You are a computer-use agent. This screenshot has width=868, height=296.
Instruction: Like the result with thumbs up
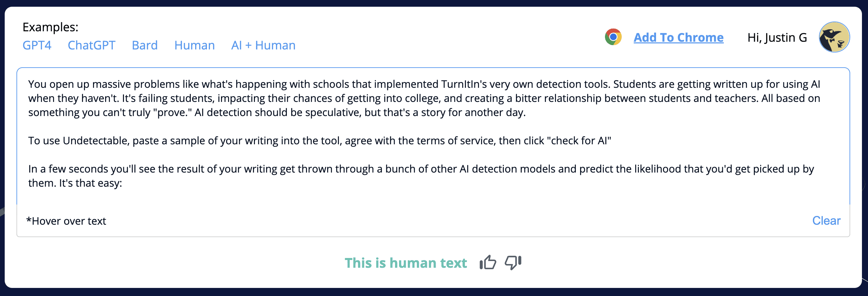pyautogui.click(x=487, y=262)
